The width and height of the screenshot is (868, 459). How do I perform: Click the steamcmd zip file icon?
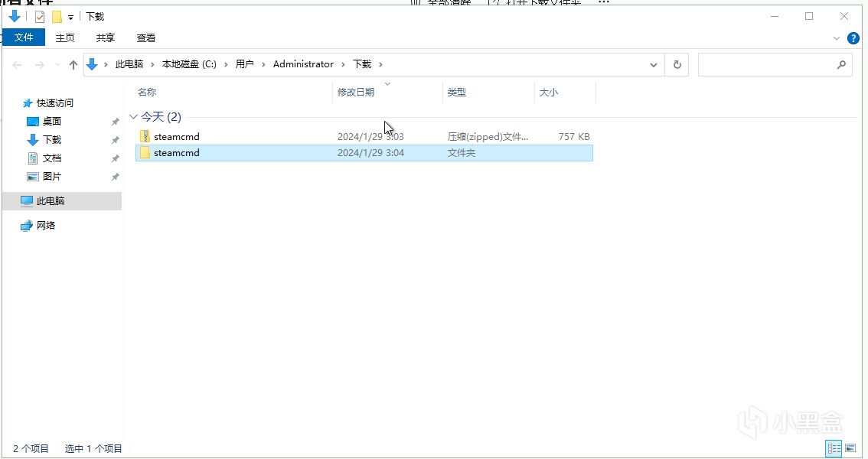click(x=145, y=136)
